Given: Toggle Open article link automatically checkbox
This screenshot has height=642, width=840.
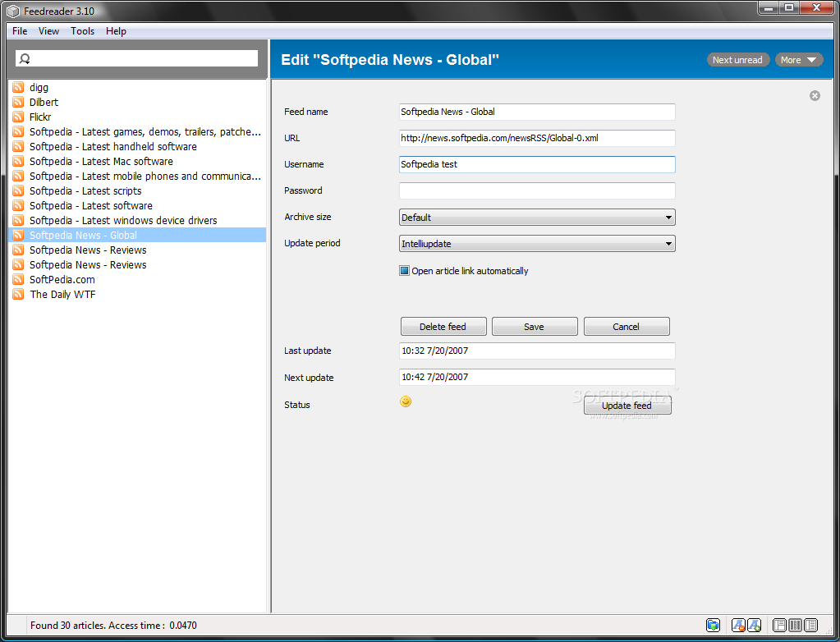Looking at the screenshot, I should pyautogui.click(x=405, y=270).
